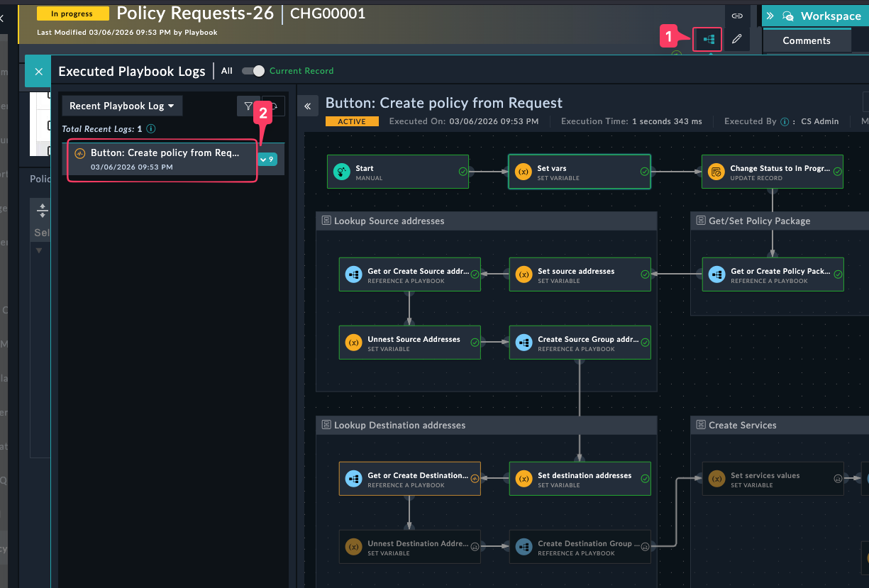Expand the 9 child playbooks badge

click(267, 160)
